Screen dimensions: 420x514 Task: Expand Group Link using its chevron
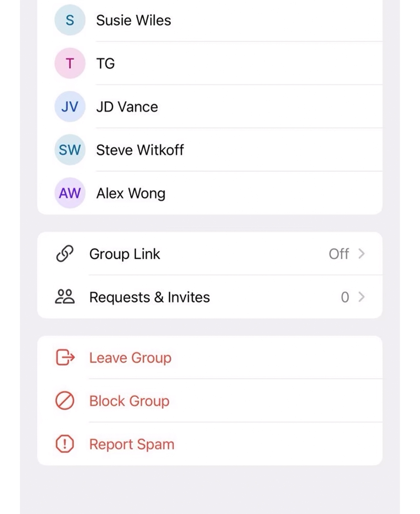(361, 254)
